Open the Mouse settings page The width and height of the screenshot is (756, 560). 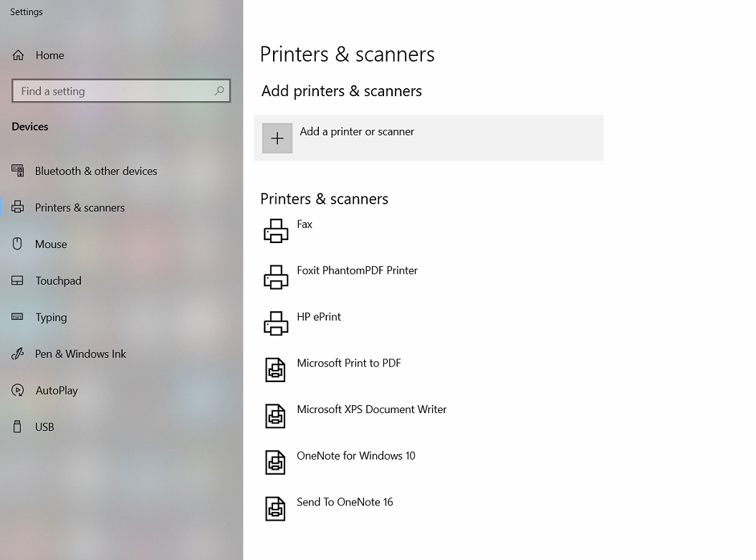[51, 245]
